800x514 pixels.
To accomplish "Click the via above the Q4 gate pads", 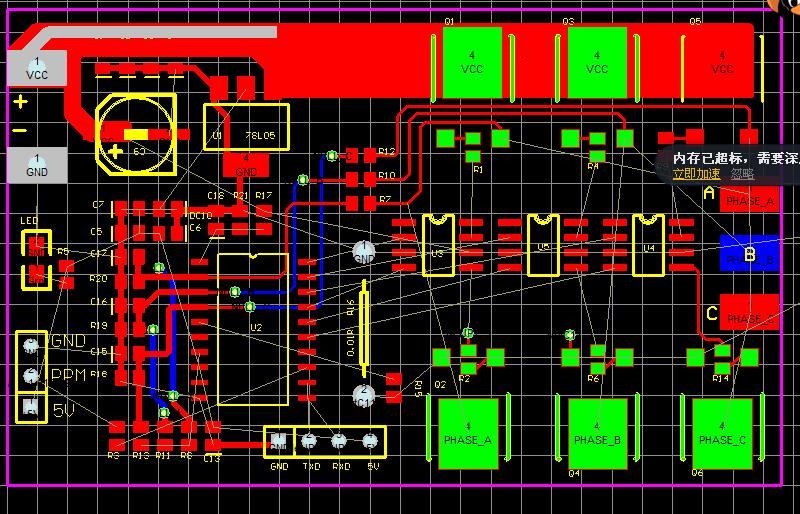I will coord(570,335).
